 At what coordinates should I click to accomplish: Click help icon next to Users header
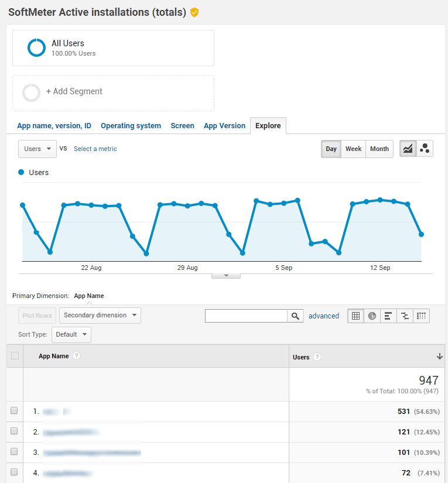317,357
